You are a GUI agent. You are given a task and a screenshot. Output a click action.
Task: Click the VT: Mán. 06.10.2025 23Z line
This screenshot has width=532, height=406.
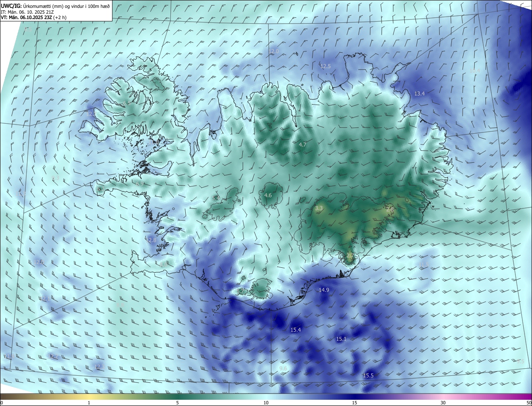coord(33,17)
